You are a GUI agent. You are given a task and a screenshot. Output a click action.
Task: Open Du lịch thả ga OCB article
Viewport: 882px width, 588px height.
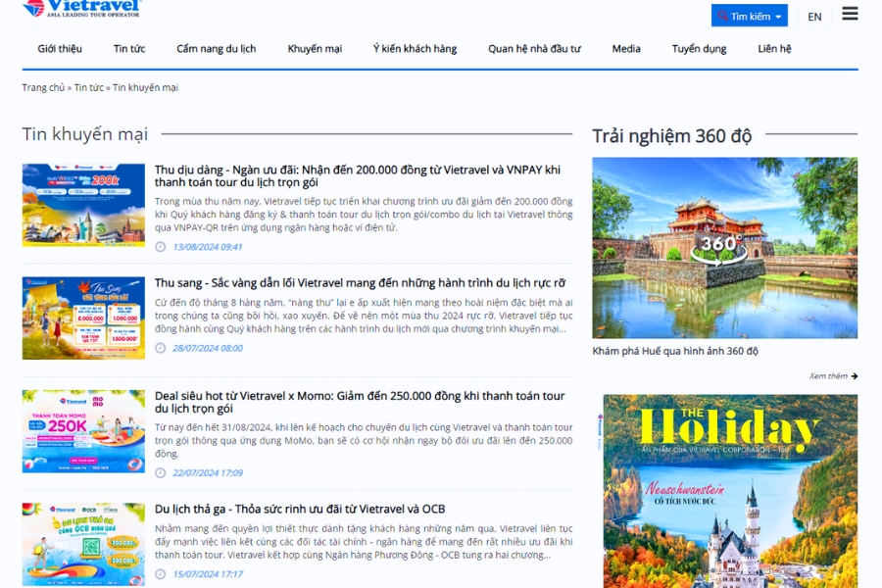tap(300, 510)
